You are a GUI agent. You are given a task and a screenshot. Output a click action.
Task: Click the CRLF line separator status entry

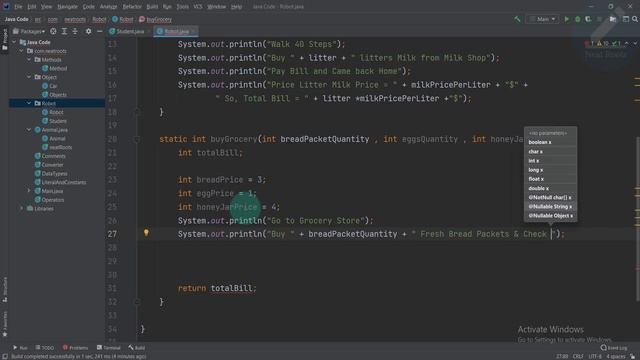(578, 356)
